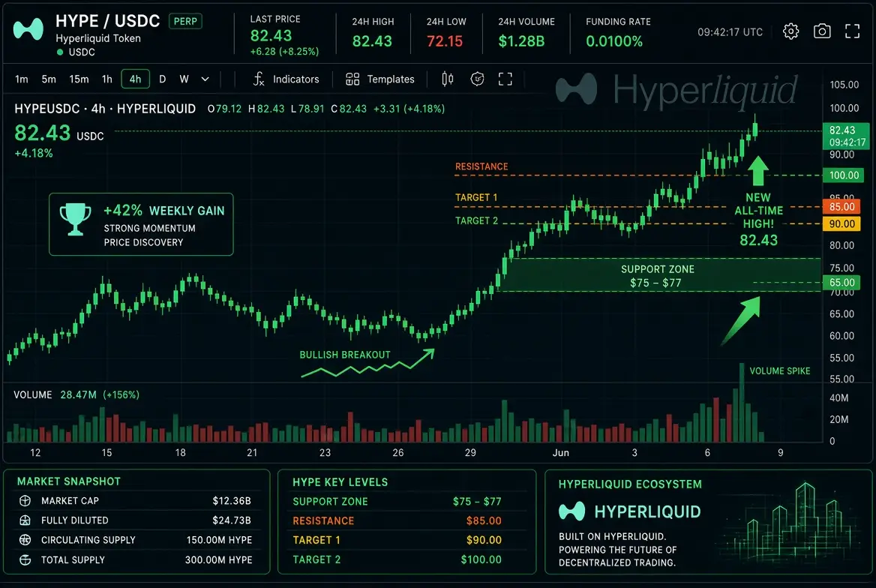Screen dimensions: 876x588
Task: Click the PERP badge
Action: pyautogui.click(x=185, y=21)
